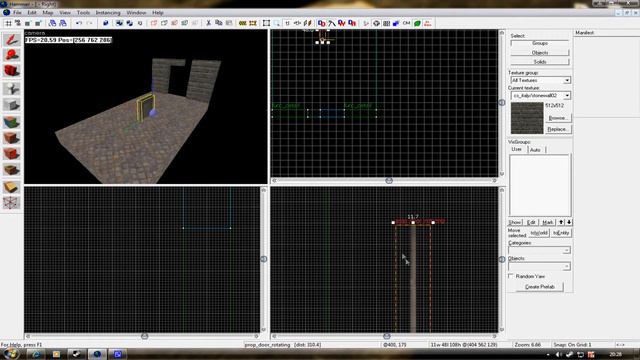Image resolution: width=640 pixels, height=360 pixels.
Task: Toggle the Ignore Groups icon
Action: pos(140,23)
